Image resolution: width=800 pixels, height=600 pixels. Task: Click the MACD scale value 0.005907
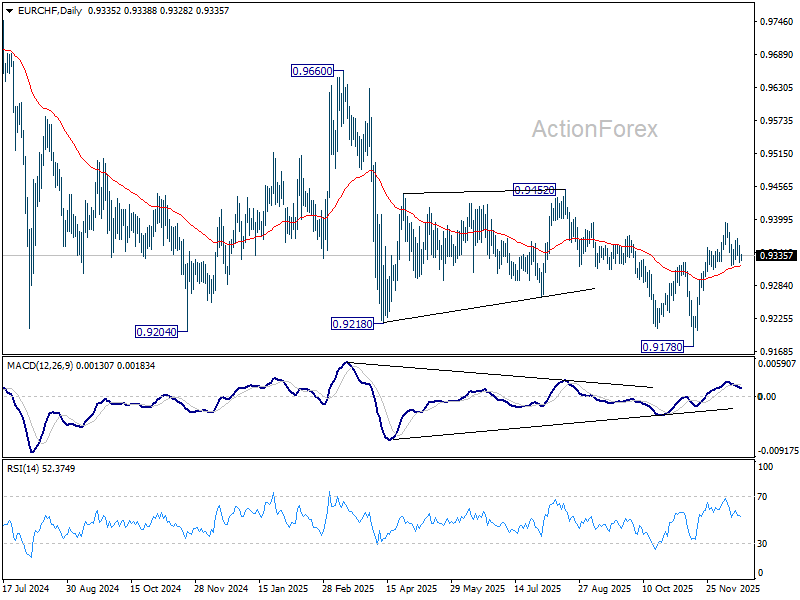coord(777,364)
